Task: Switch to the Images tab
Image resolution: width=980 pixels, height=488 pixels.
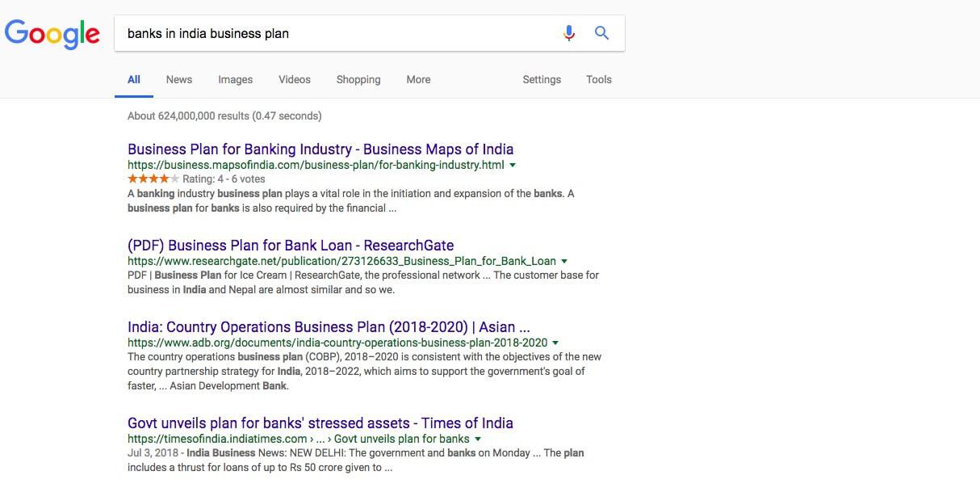Action: pyautogui.click(x=235, y=79)
